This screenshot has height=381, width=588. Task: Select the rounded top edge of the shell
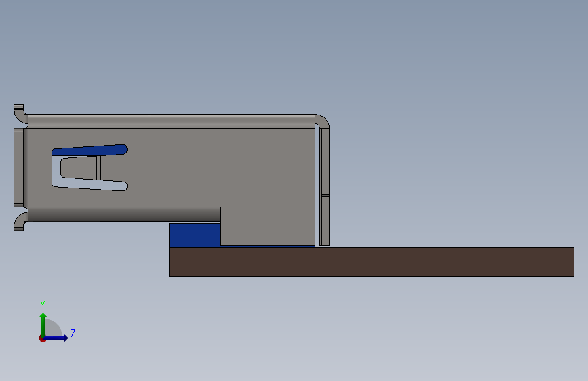(172, 121)
